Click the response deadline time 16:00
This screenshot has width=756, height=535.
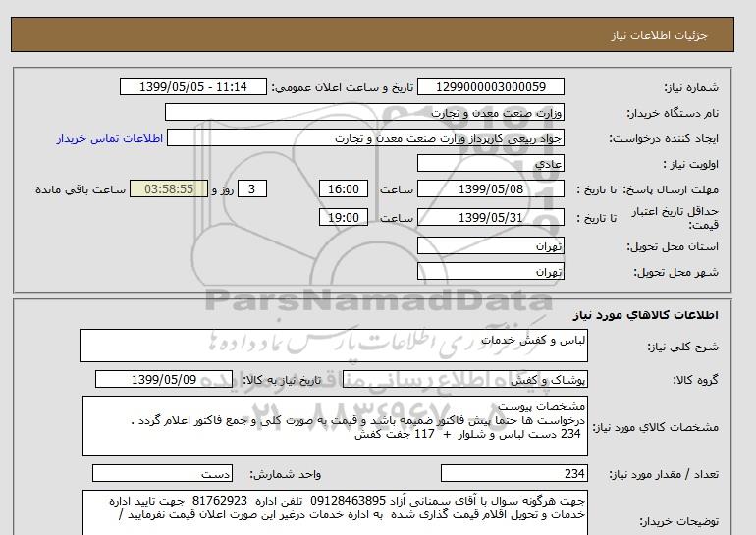pos(344,189)
